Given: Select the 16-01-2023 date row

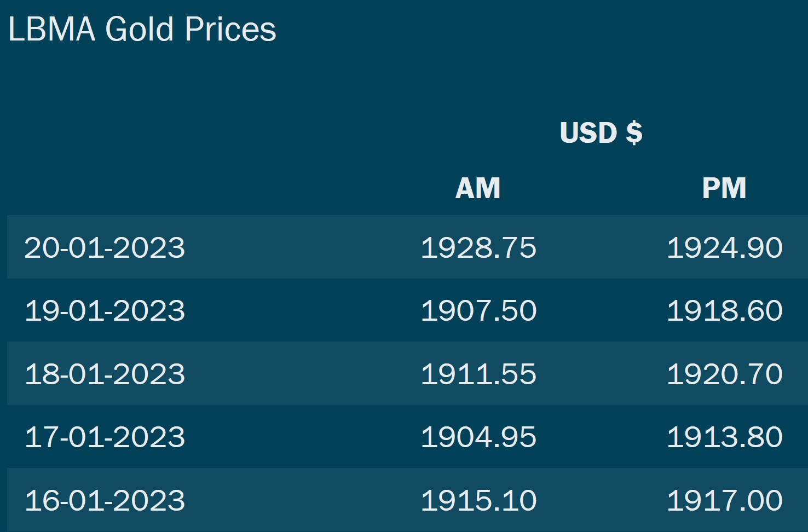Looking at the screenshot, I should click(x=407, y=500).
